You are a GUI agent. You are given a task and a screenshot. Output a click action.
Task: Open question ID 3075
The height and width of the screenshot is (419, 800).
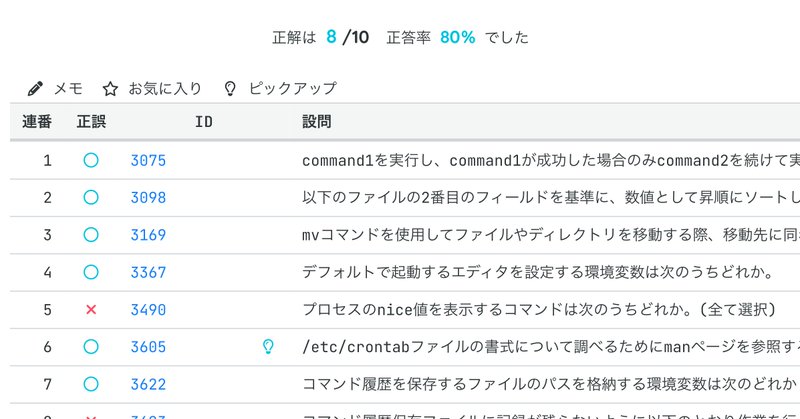click(x=148, y=160)
